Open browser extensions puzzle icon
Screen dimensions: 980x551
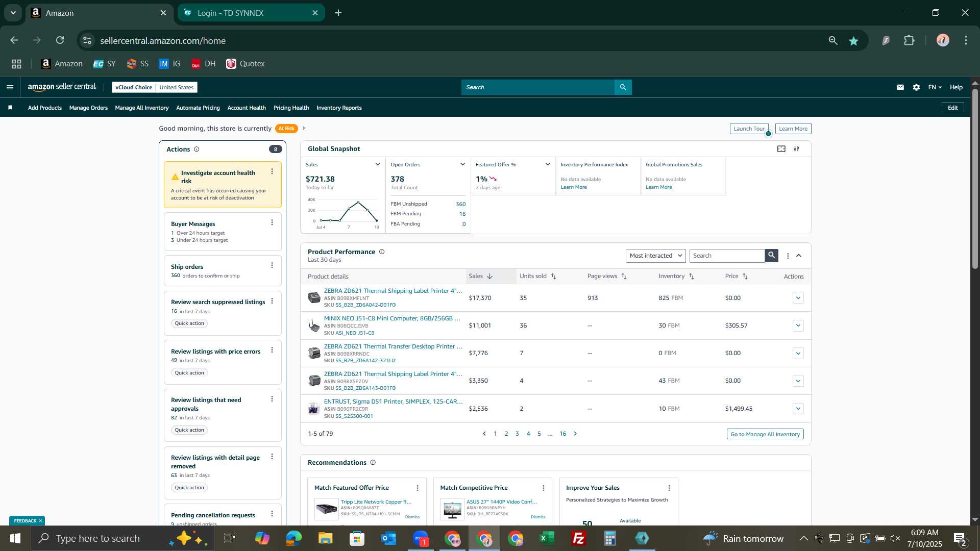909,40
